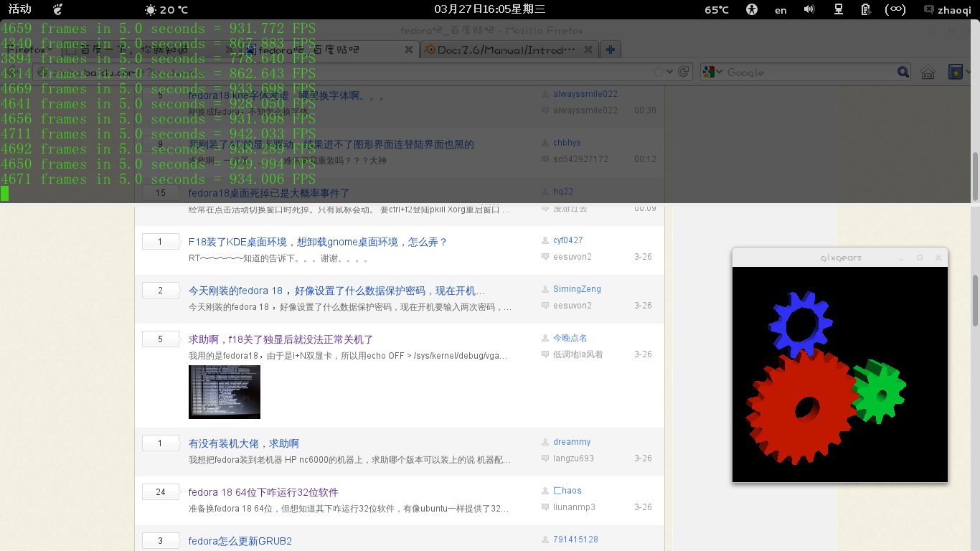Screen dimensions: 980x551
Task: Open author profile chbhys
Action: [x=567, y=143]
